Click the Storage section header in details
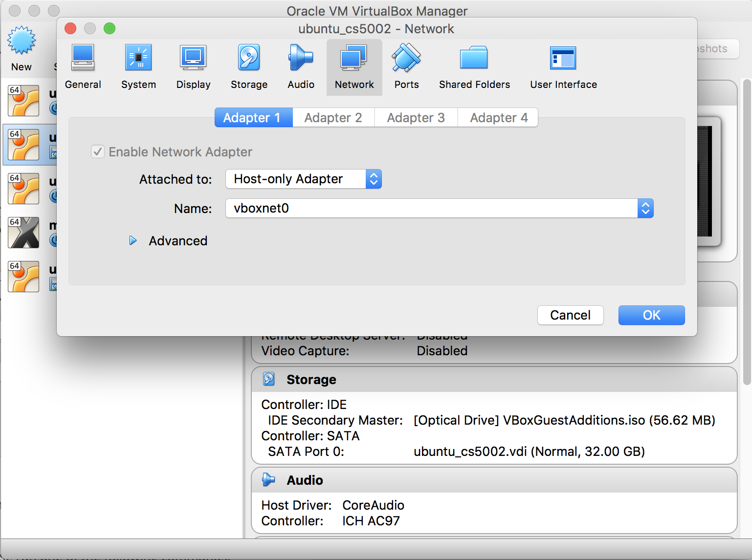 pyautogui.click(x=494, y=379)
